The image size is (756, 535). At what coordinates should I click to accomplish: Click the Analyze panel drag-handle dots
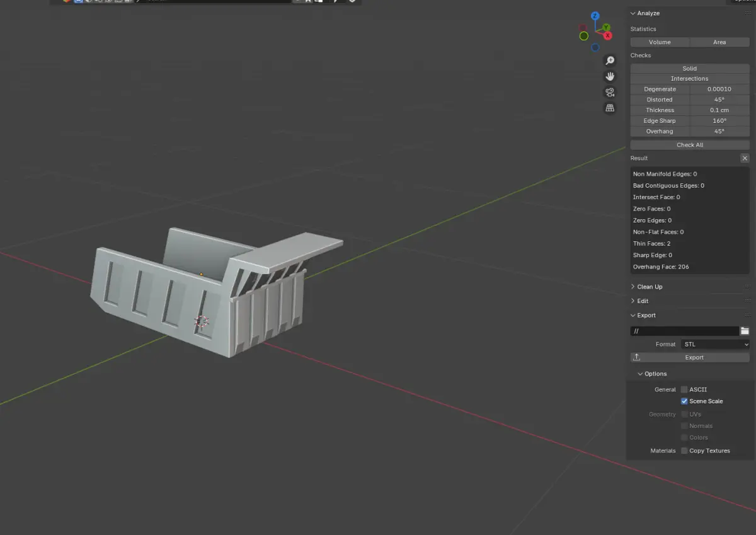point(747,13)
